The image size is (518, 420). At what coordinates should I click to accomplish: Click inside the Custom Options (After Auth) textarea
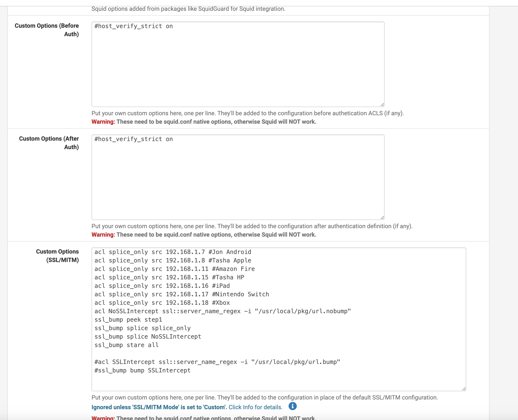(x=238, y=177)
